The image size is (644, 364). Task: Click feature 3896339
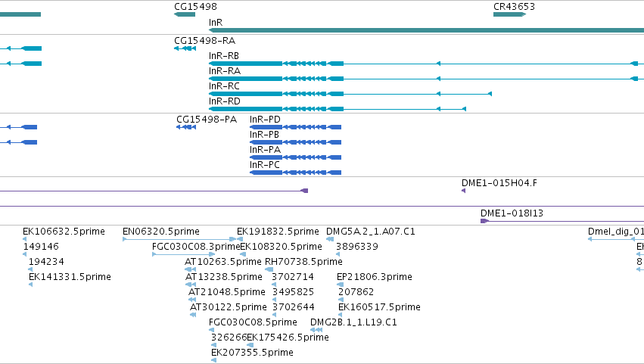(x=357, y=247)
